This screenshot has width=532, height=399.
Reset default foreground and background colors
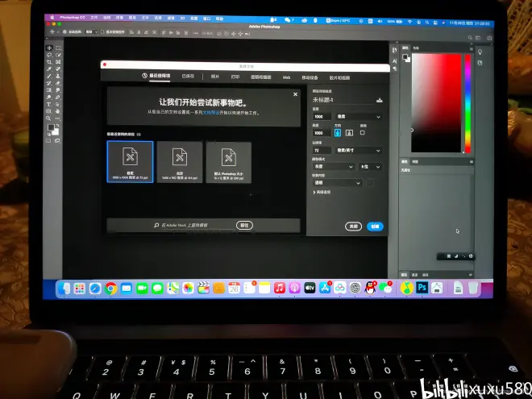tap(49, 135)
